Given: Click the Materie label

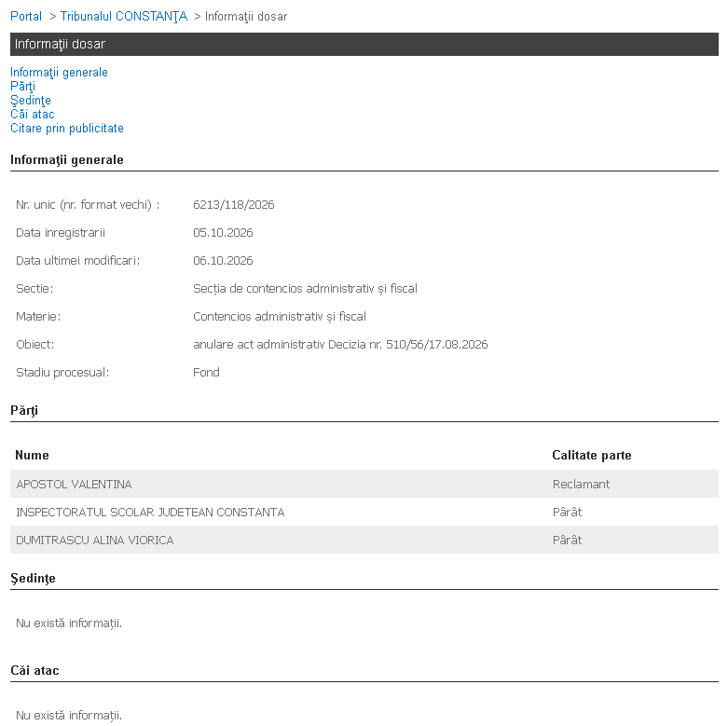Looking at the screenshot, I should click(x=38, y=317).
